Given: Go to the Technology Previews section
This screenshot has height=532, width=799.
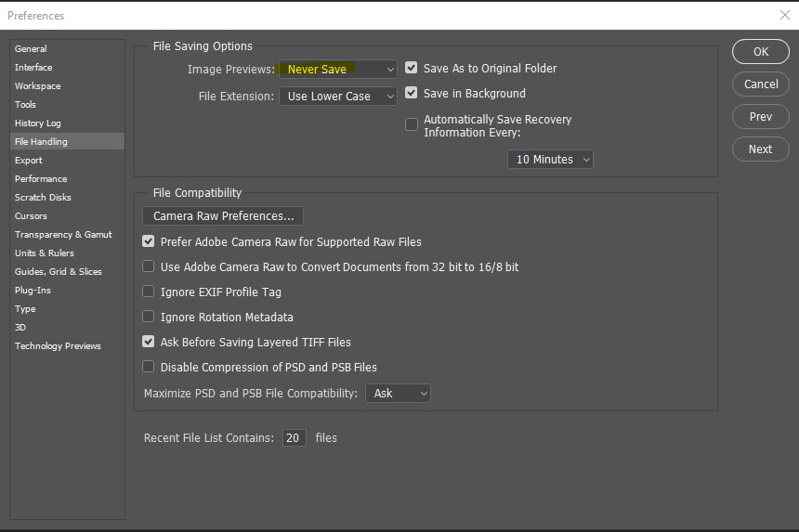Looking at the screenshot, I should click(x=58, y=345).
